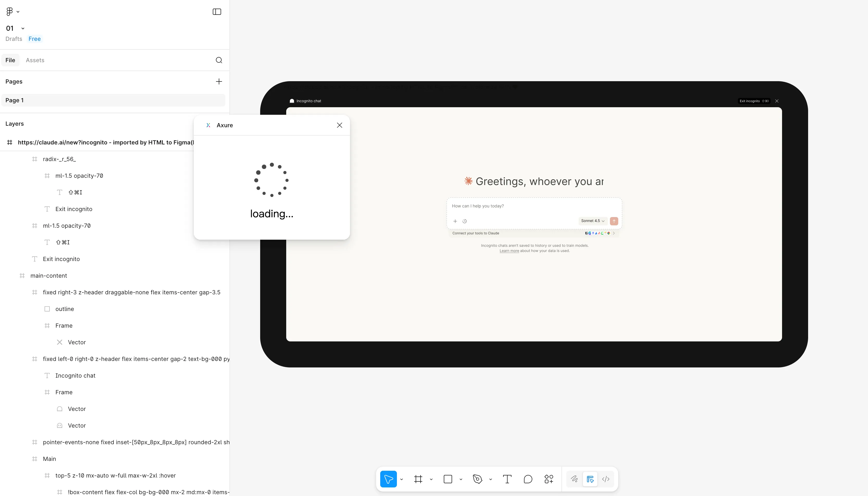868x496 pixels.
Task: Switch to the Assets tab
Action: click(35, 60)
